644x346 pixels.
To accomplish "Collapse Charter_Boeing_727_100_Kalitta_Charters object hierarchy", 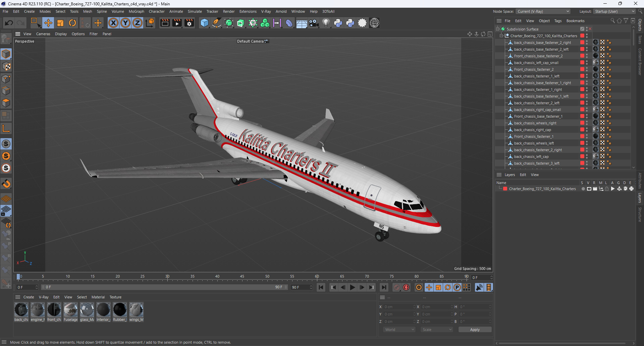I will pyautogui.click(x=501, y=36).
